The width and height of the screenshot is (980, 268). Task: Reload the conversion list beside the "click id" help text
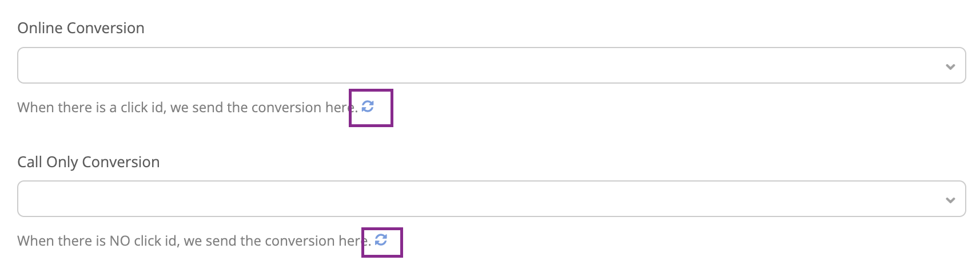click(x=368, y=106)
